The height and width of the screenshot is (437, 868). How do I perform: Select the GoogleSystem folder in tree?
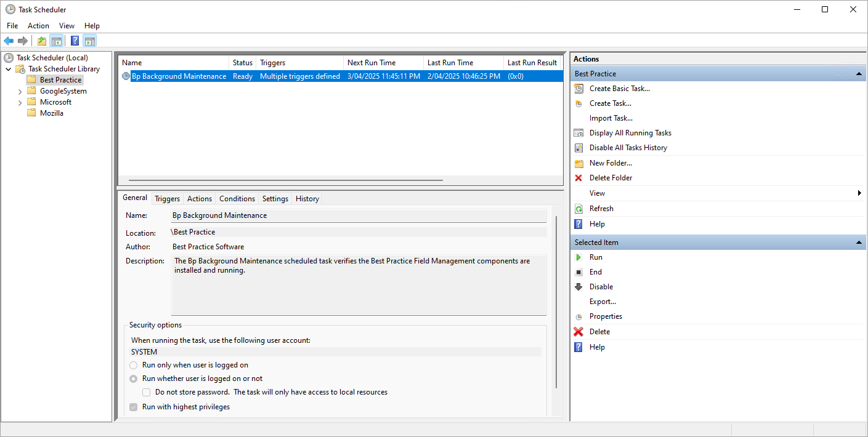(x=63, y=91)
